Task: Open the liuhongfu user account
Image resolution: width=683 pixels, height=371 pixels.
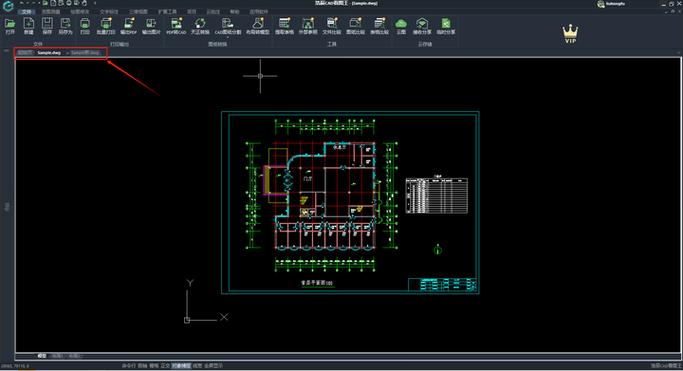Action: point(612,4)
